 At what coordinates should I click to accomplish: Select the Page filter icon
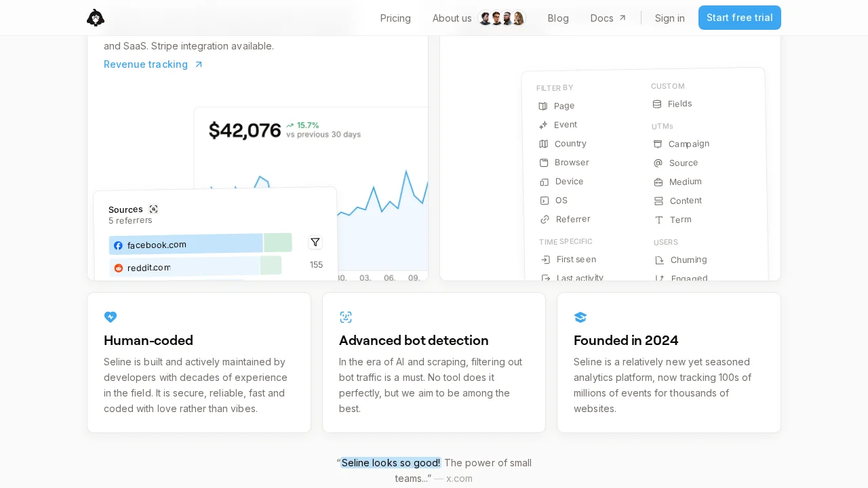[x=543, y=106]
